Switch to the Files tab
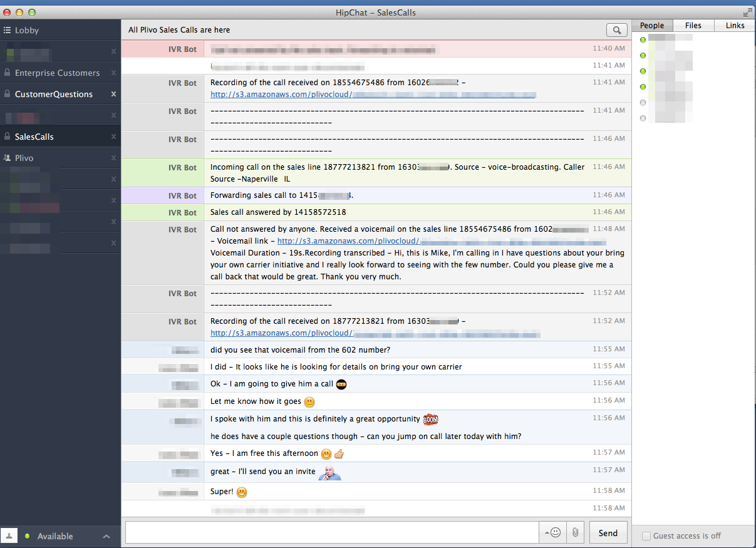This screenshot has height=548, width=756. (x=693, y=26)
